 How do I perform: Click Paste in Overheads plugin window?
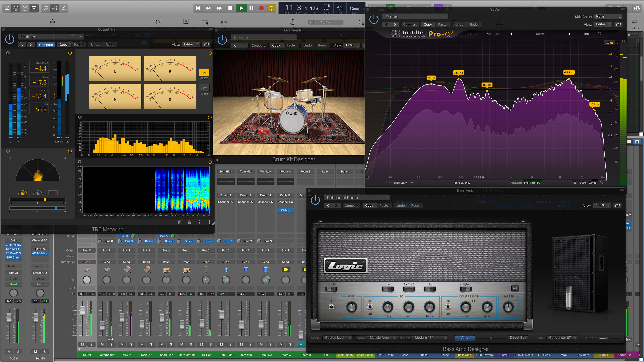click(x=290, y=45)
